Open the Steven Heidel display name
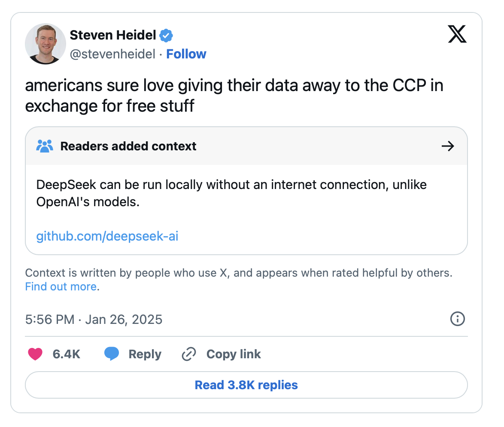The height and width of the screenshot is (427, 504). [x=112, y=35]
